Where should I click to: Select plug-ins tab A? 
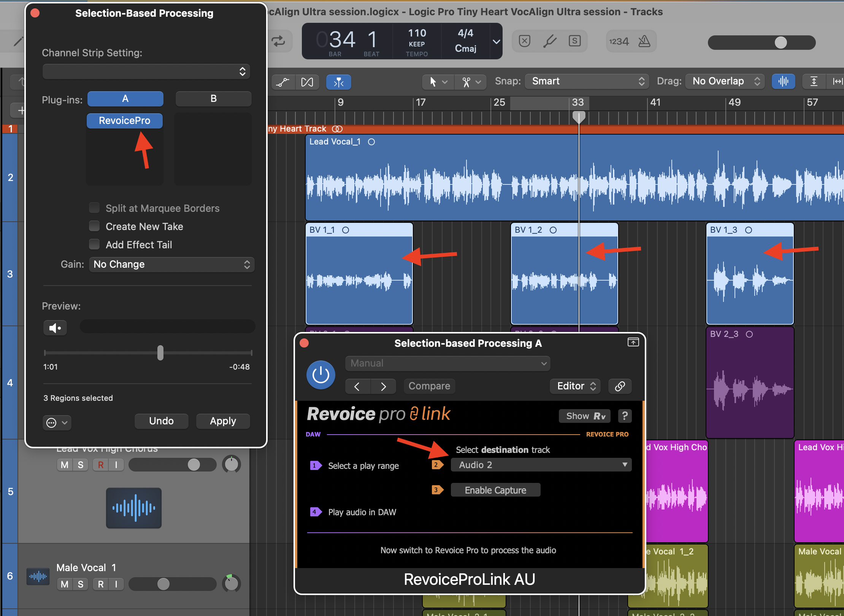point(125,99)
